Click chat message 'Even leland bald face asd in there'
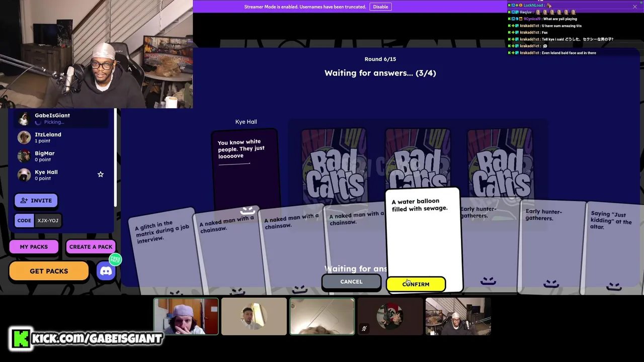 click(x=569, y=53)
